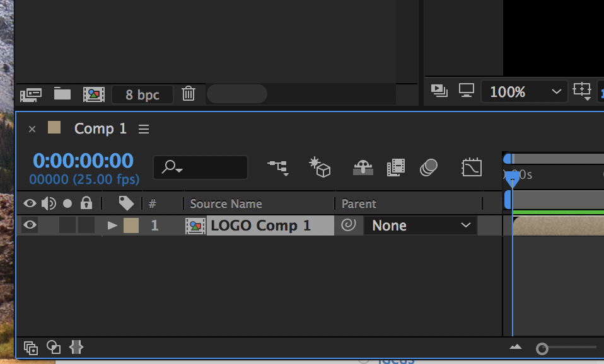604x364 pixels.
Task: Enable Motion Blur switch for composition
Action: [429, 168]
